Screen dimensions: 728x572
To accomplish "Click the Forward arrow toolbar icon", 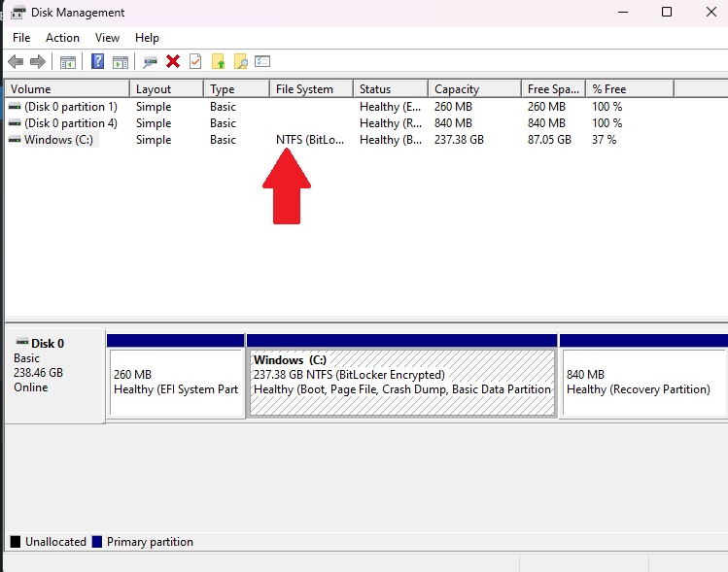I will [38, 62].
